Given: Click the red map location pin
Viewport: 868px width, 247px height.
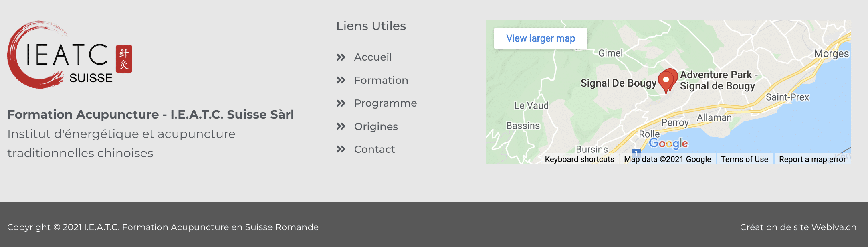Looking at the screenshot, I should pyautogui.click(x=667, y=80).
